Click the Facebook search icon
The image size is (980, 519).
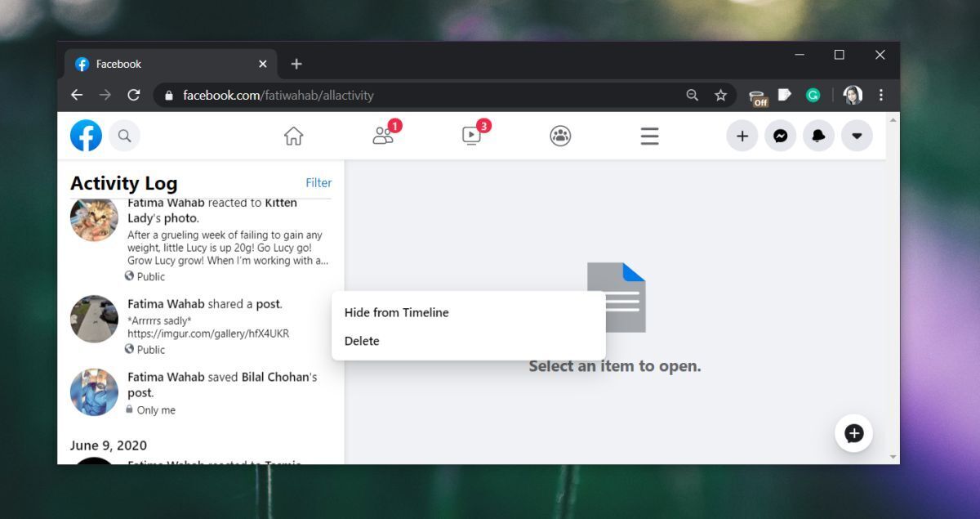point(125,136)
